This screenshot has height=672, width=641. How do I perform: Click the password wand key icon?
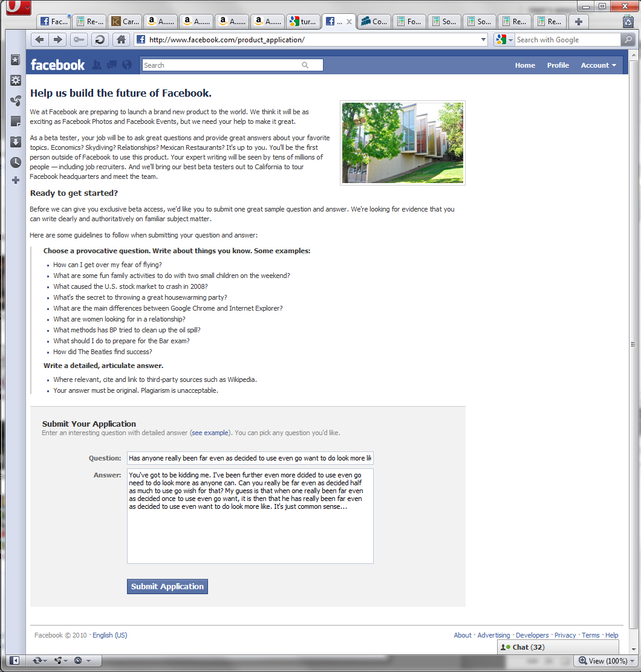pos(79,40)
